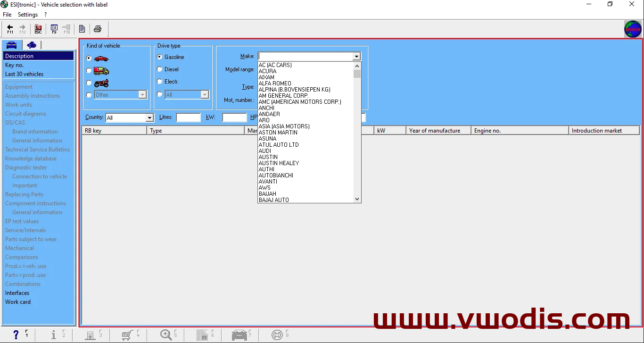Click the make list scroll up arrow

point(357,66)
